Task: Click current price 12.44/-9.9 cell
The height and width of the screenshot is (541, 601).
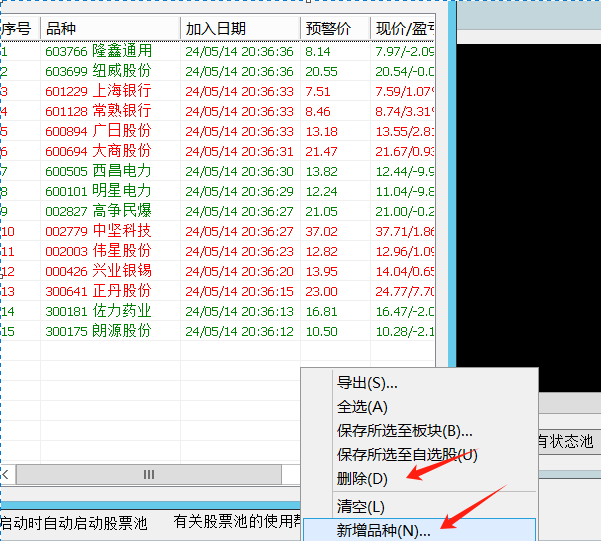Action: click(404, 171)
